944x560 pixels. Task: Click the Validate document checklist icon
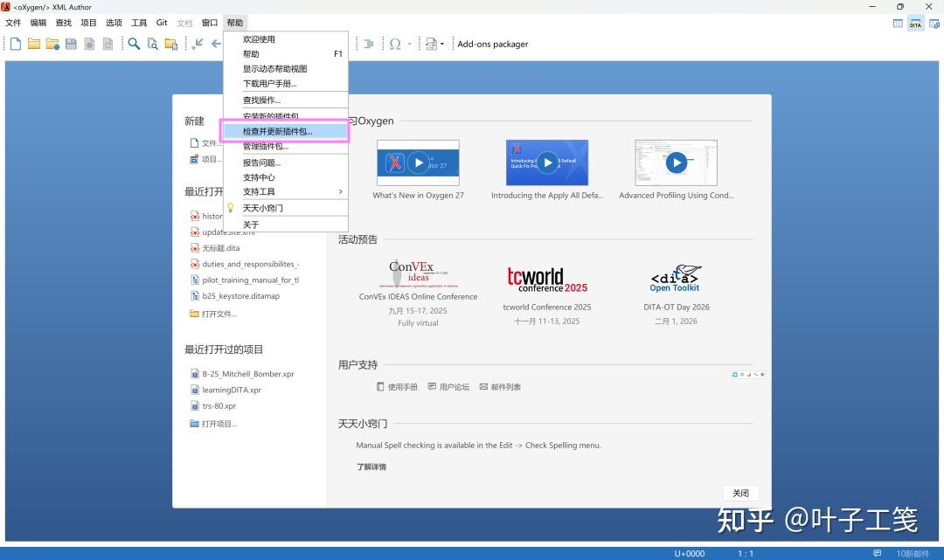tap(431, 44)
